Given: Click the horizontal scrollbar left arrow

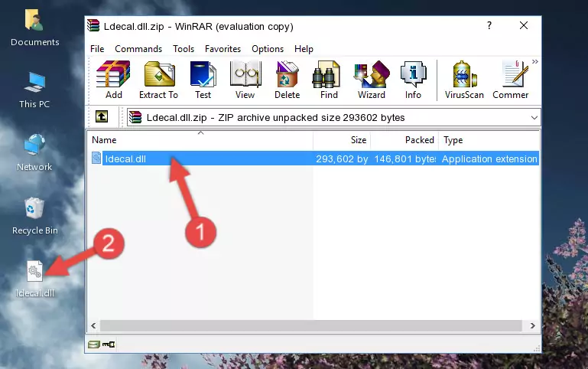Looking at the screenshot, I should coord(94,325).
